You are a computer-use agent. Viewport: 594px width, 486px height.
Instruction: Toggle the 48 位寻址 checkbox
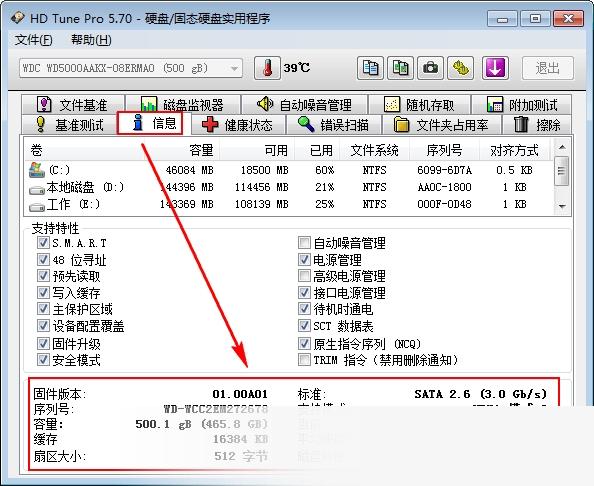[43, 259]
